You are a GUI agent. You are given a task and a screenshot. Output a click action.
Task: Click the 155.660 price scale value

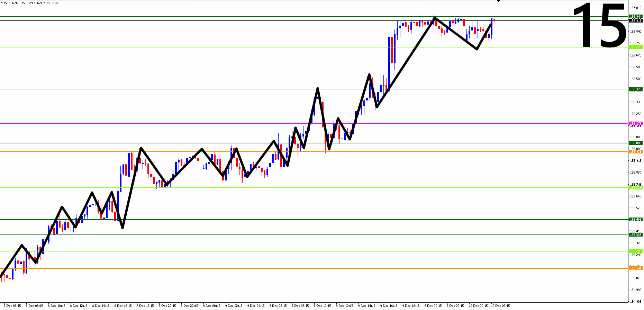tap(636, 196)
